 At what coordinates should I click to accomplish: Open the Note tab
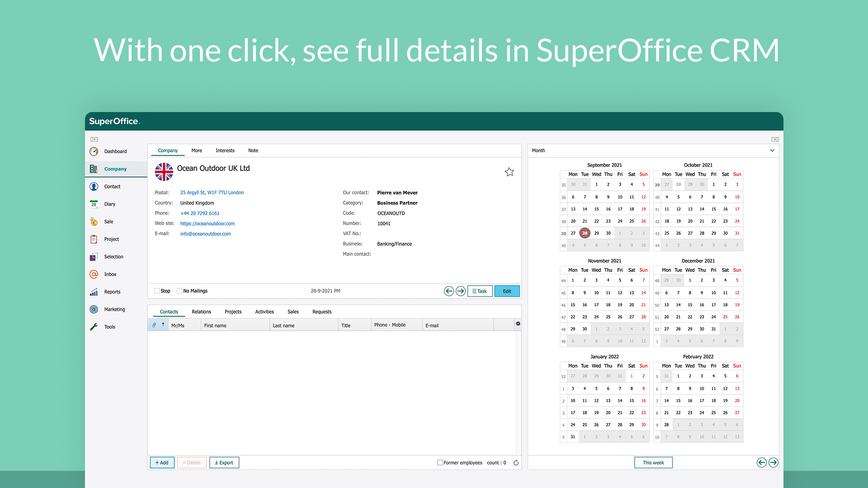click(253, 150)
